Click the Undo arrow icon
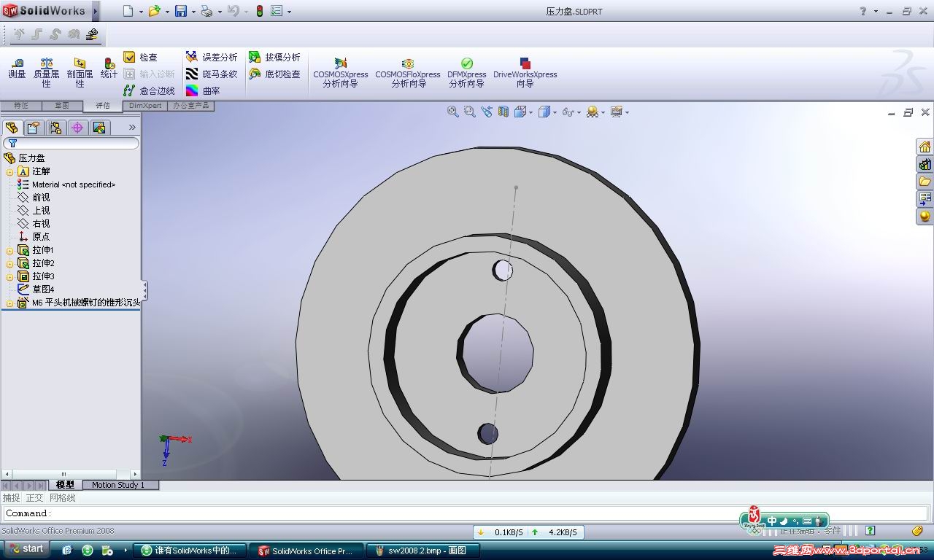This screenshot has height=560, width=934. coord(233,11)
